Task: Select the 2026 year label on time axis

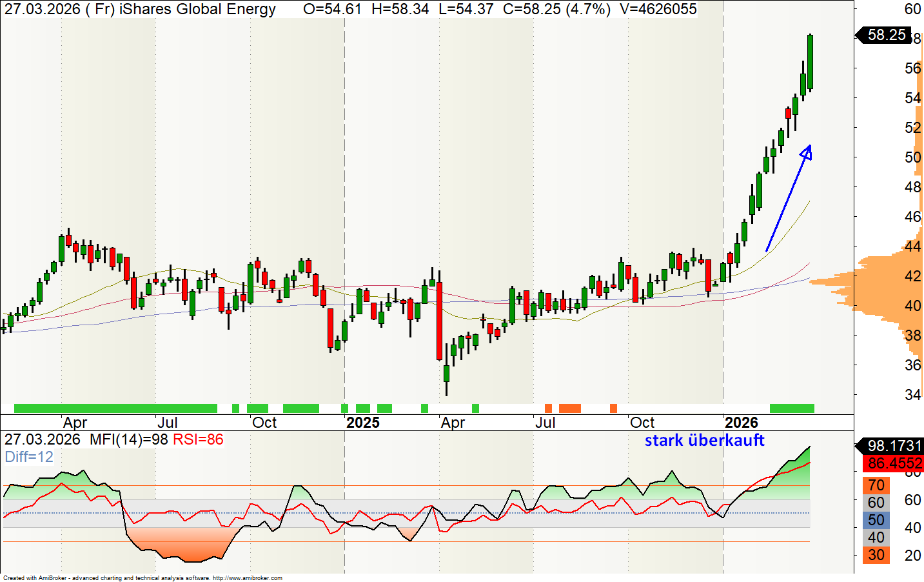Action: tap(741, 423)
